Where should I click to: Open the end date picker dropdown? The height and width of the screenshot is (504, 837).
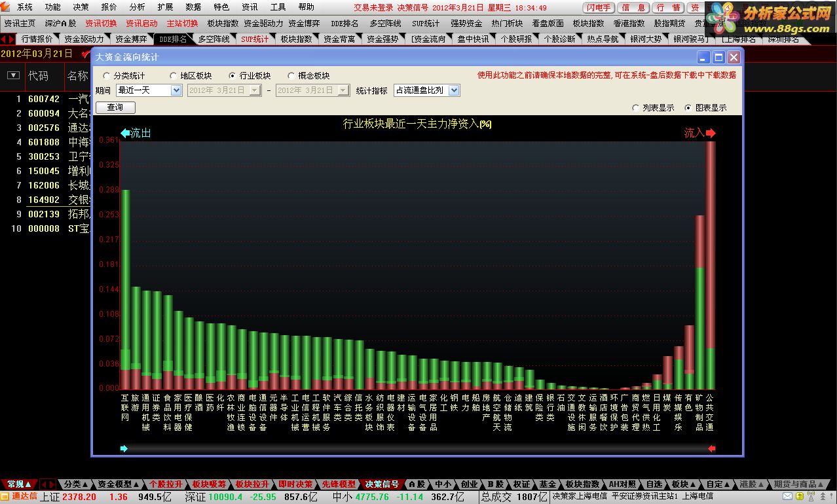tap(344, 90)
